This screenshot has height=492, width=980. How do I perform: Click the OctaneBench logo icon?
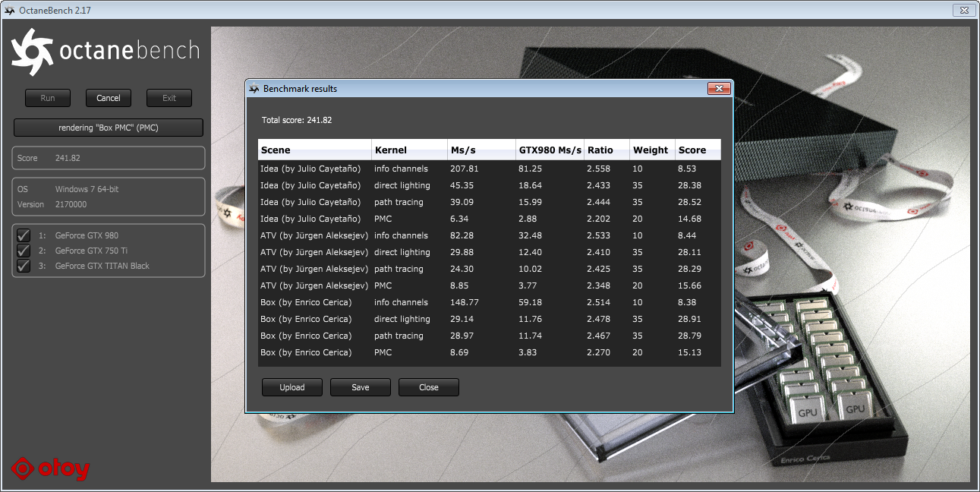point(32,52)
